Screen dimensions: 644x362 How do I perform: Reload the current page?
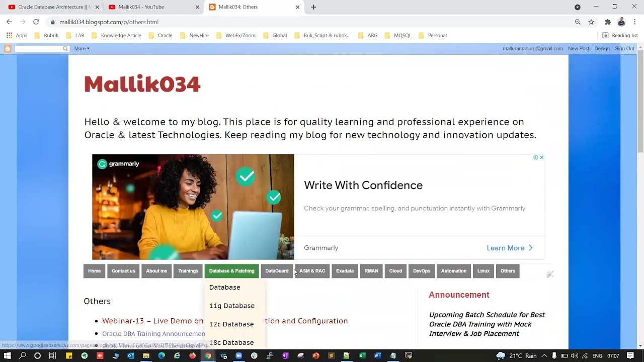pyautogui.click(x=36, y=22)
